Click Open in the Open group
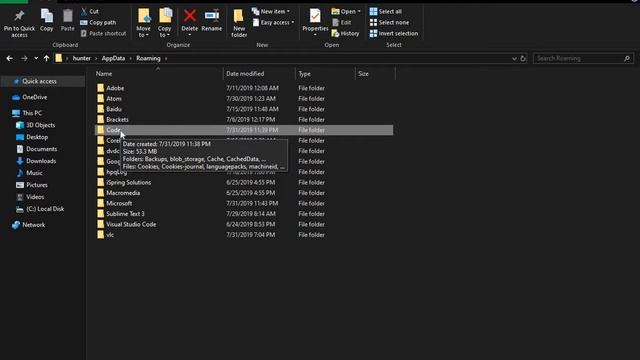This screenshot has width=640, height=360. pyautogui.click(x=346, y=11)
